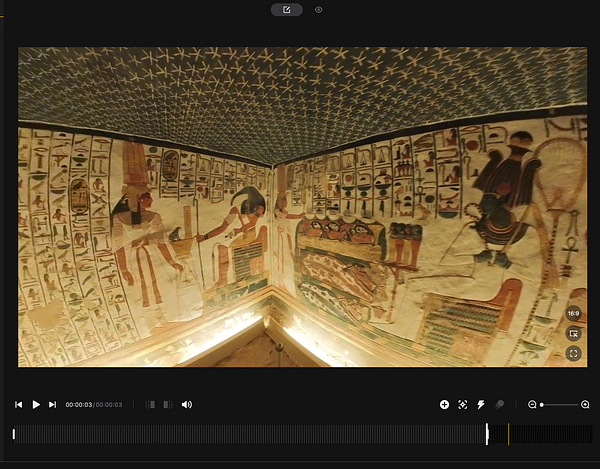Switch to the eye preview mode

318,10
